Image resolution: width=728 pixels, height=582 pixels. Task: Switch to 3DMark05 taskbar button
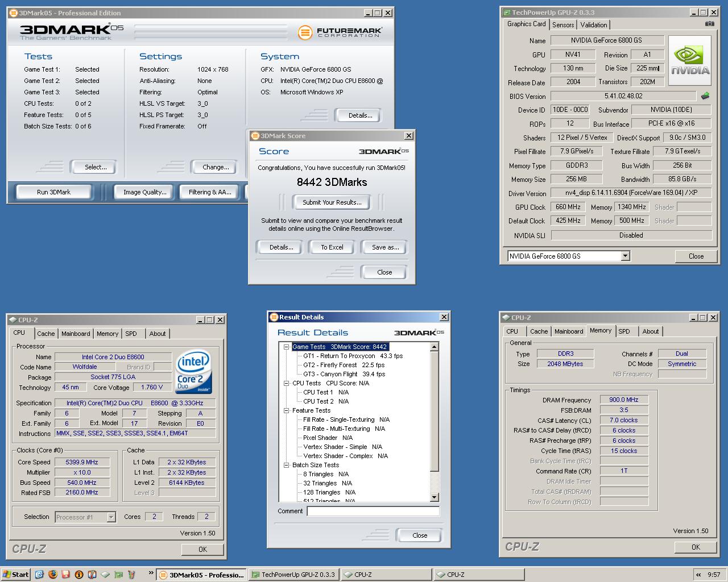click(x=202, y=575)
